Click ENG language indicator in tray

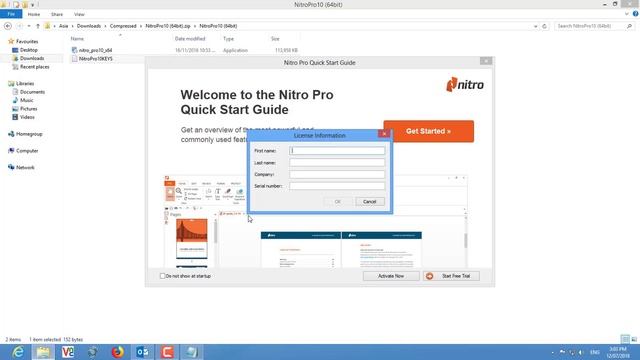(595, 352)
